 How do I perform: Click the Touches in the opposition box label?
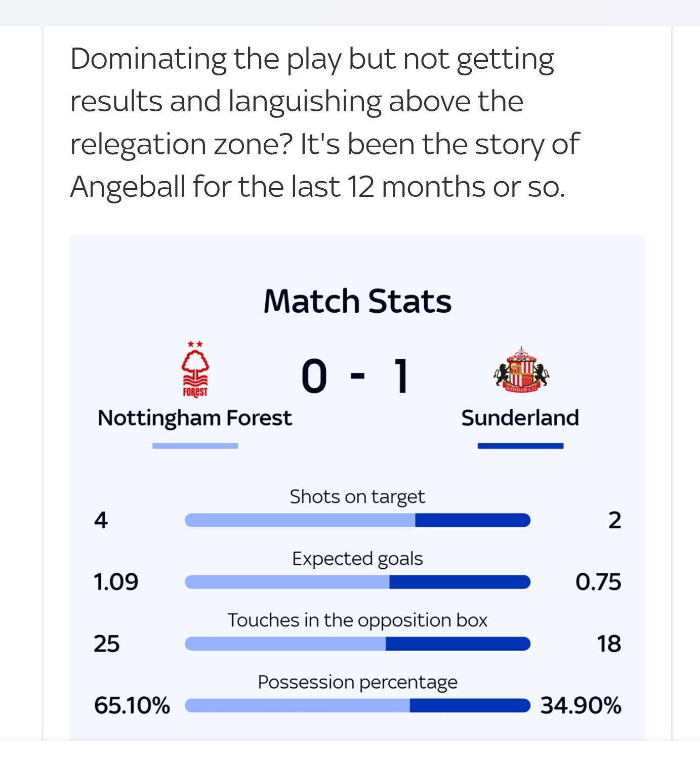[x=357, y=620]
